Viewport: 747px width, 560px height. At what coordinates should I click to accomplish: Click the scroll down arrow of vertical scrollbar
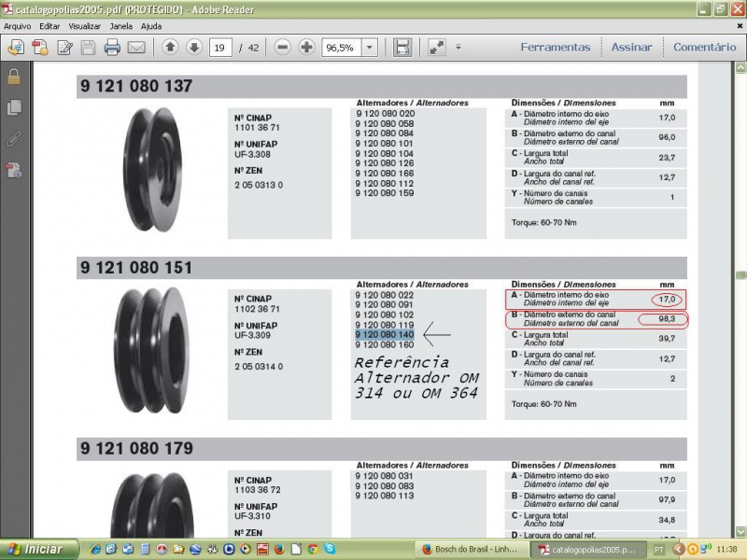740,531
